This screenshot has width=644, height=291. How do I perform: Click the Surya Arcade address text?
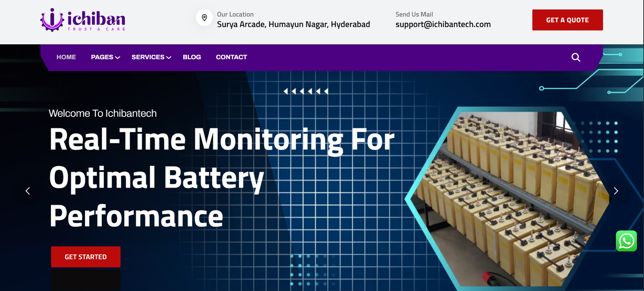tap(293, 25)
